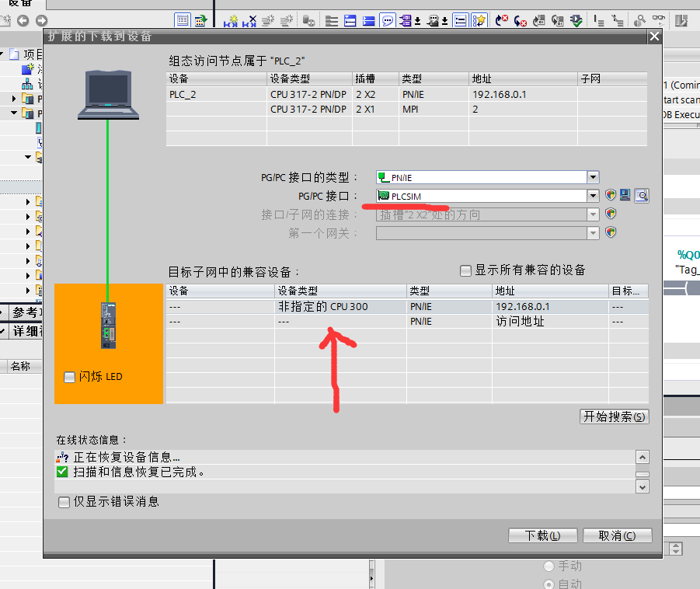This screenshot has height=589, width=700.
Task: Click the scrollbar thumb in status list
Action: [643, 474]
